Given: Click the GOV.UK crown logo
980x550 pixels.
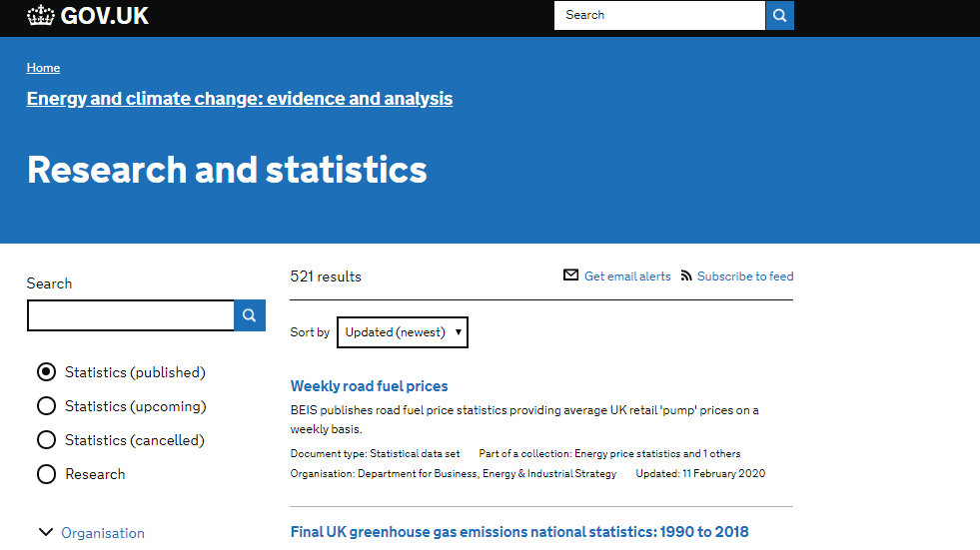Looking at the screenshot, I should tap(41, 15).
